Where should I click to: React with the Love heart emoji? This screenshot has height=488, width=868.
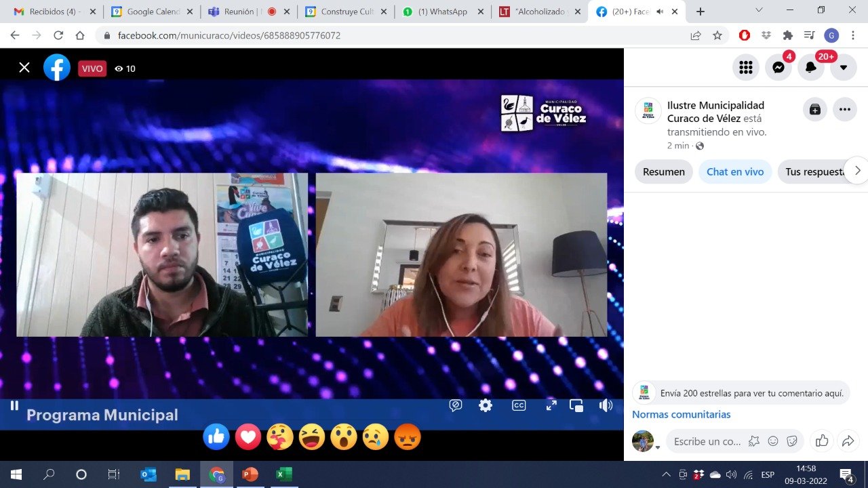coord(248,437)
